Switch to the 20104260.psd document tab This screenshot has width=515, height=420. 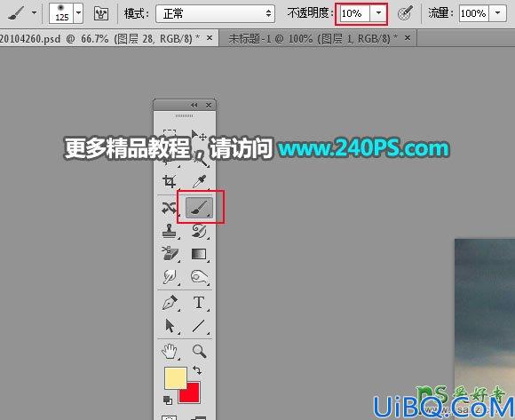coord(99,39)
